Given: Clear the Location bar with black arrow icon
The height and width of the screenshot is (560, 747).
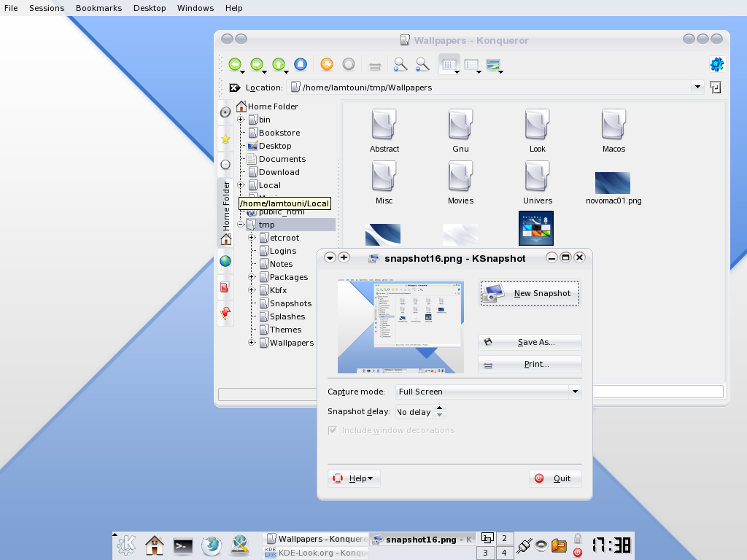Looking at the screenshot, I should 234,87.
